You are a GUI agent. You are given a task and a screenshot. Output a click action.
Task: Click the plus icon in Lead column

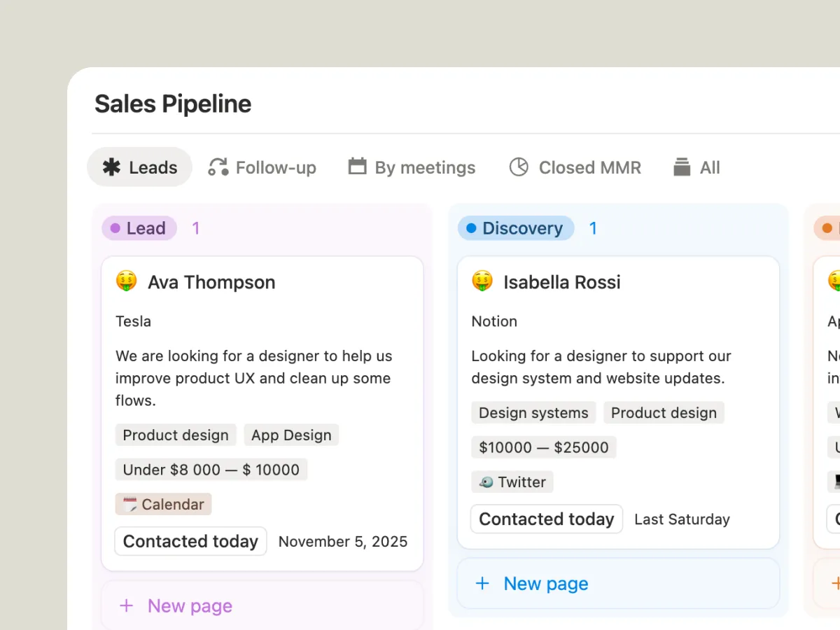pyautogui.click(x=126, y=605)
